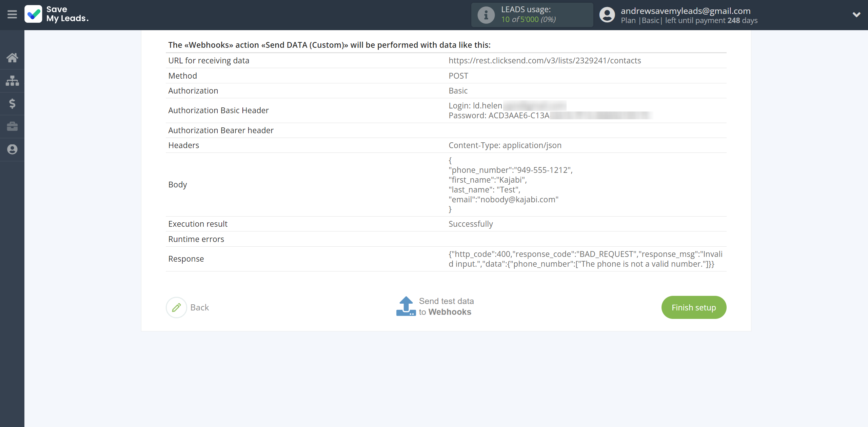Click the pencil Back icon
Image resolution: width=868 pixels, height=427 pixels.
pos(176,307)
